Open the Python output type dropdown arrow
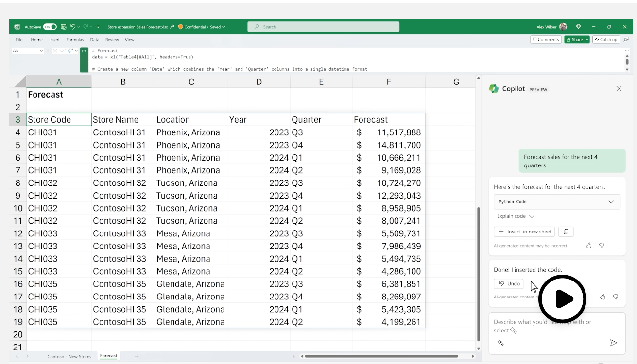Viewport: 637px width, 364px height. [x=76, y=50]
